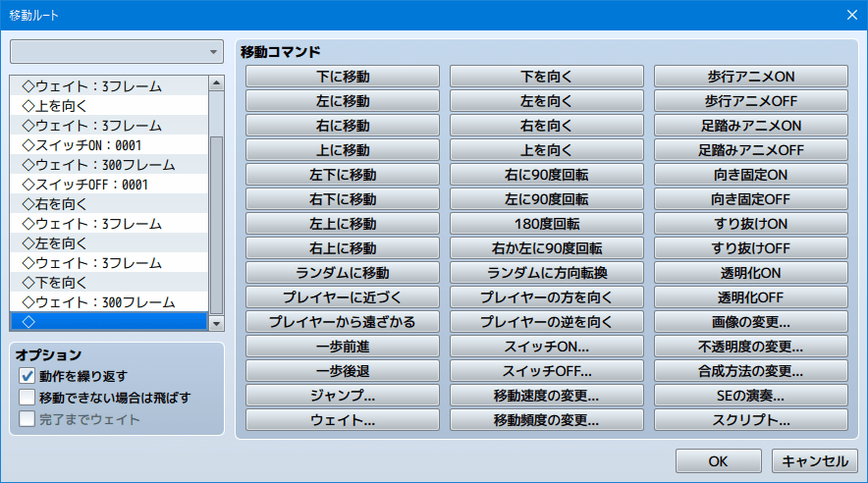Click the スクリプト... button
This screenshot has height=483, width=868.
coord(751,420)
